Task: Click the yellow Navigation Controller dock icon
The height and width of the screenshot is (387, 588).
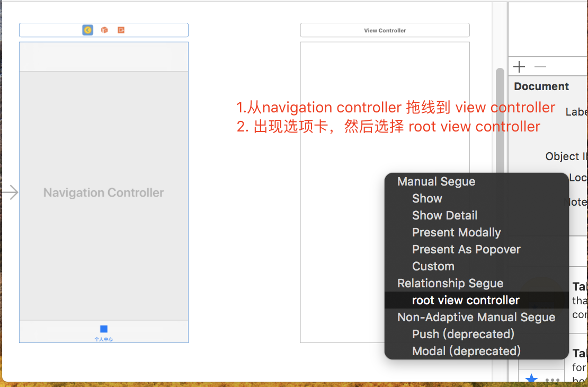Action: coord(88,30)
